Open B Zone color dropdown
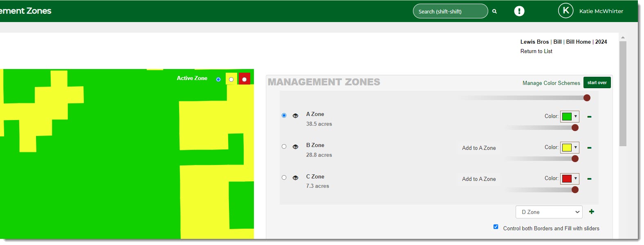The height and width of the screenshot is (245, 644). tap(570, 147)
